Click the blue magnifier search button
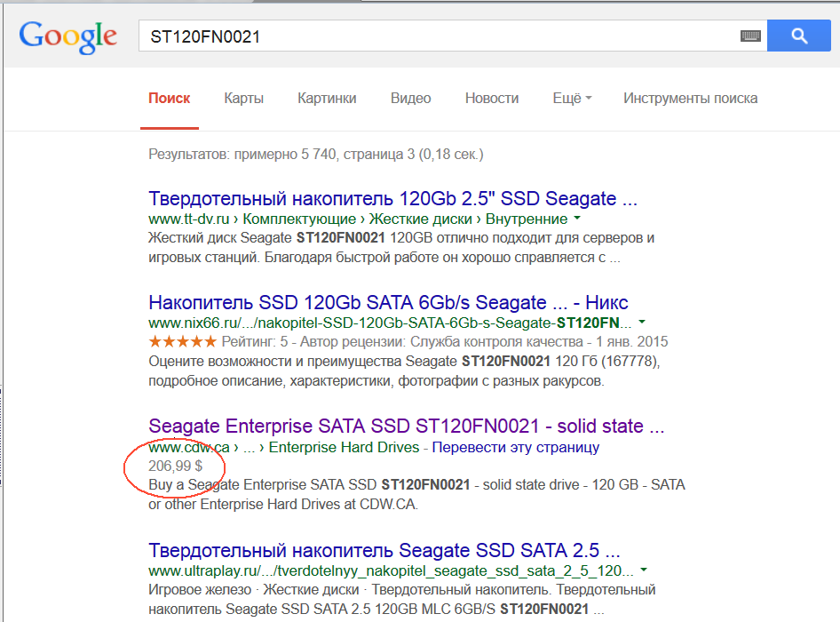 pos(798,36)
